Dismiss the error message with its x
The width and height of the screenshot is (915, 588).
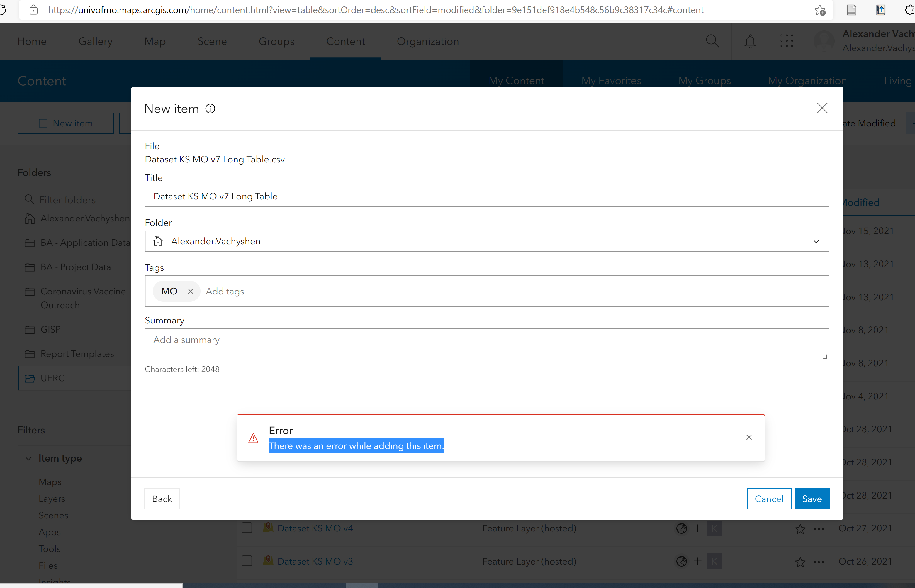tap(748, 437)
